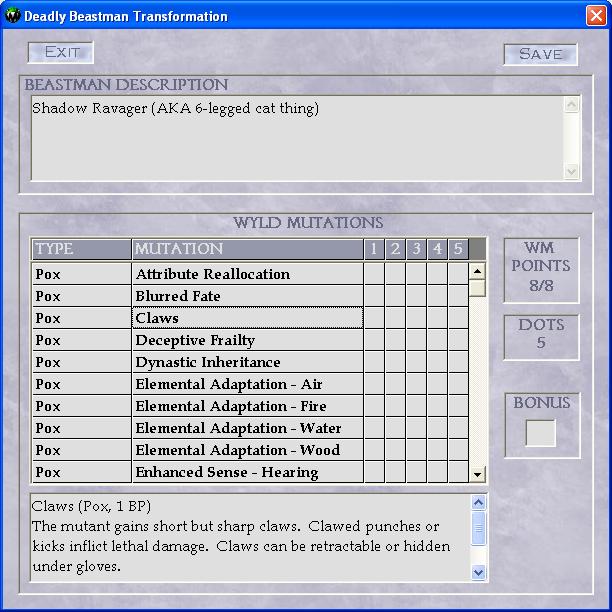This screenshot has height=612, width=612.
Task: Check dot 2 for Blurred Fate
Action: [x=395, y=296]
